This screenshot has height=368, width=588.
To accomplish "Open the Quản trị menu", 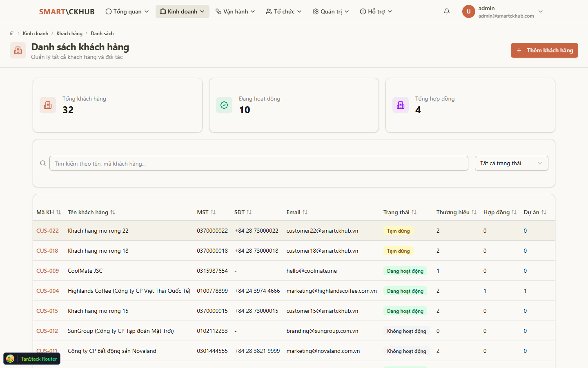I will (331, 11).
